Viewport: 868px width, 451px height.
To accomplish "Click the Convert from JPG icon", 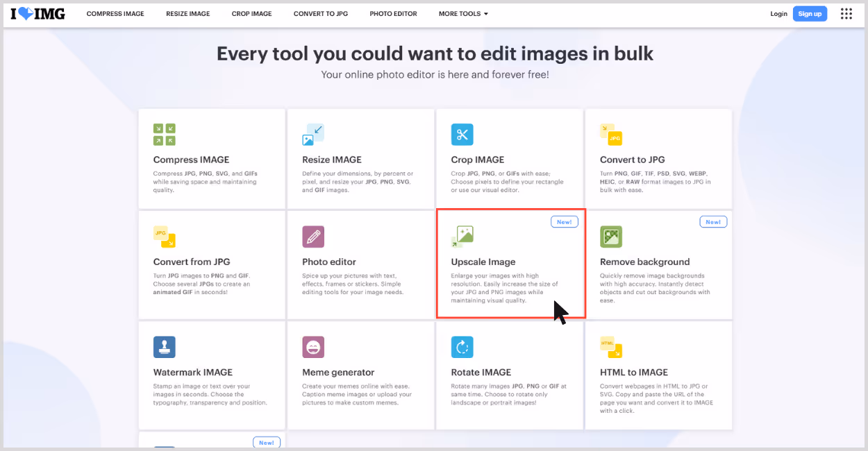I will click(x=165, y=237).
